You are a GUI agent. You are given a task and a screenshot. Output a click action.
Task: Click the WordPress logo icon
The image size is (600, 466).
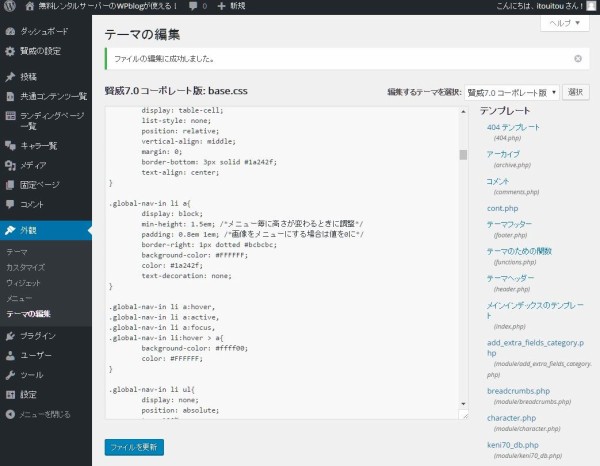point(10,6)
